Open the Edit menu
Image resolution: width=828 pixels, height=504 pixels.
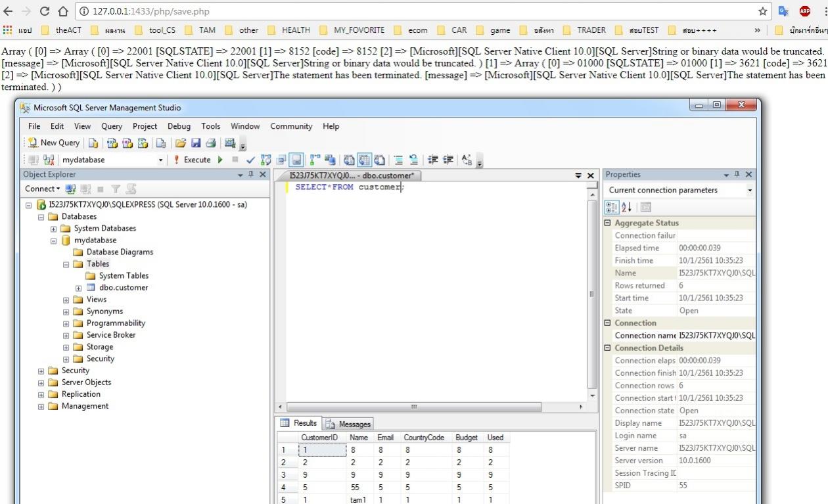point(57,126)
